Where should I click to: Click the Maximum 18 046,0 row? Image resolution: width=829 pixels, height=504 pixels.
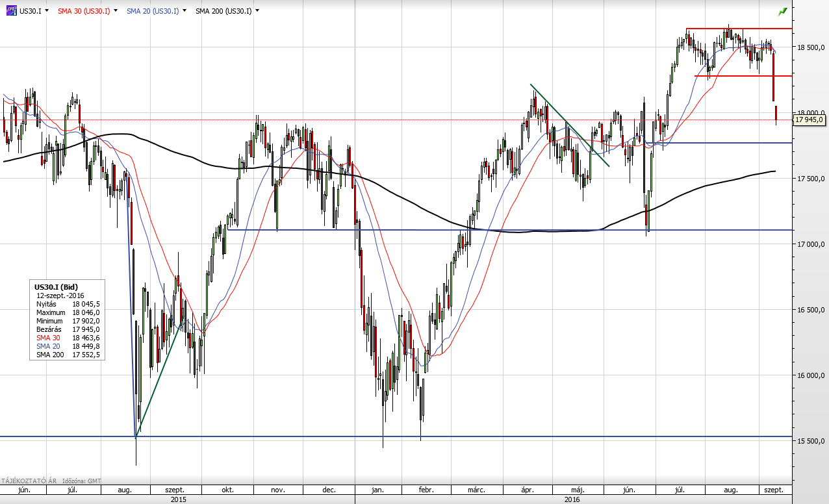click(67, 312)
